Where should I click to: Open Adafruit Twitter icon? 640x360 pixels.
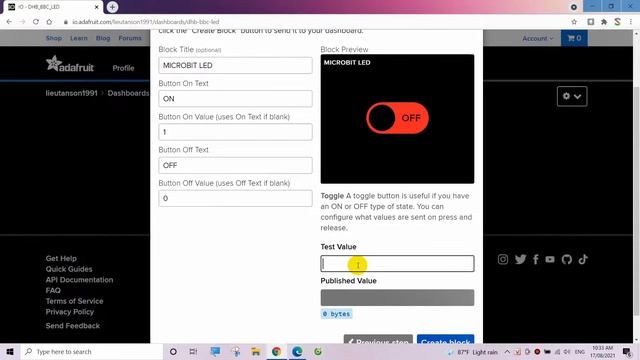click(520, 259)
